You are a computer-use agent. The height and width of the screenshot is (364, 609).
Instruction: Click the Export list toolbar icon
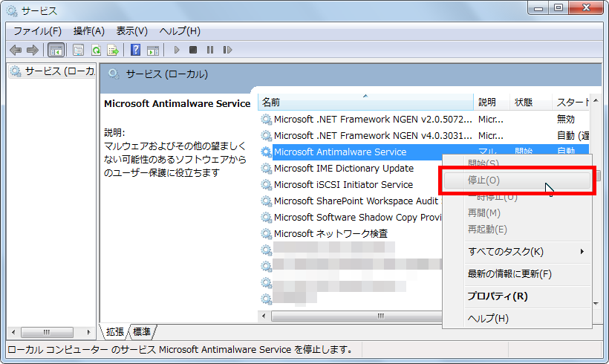(x=113, y=50)
